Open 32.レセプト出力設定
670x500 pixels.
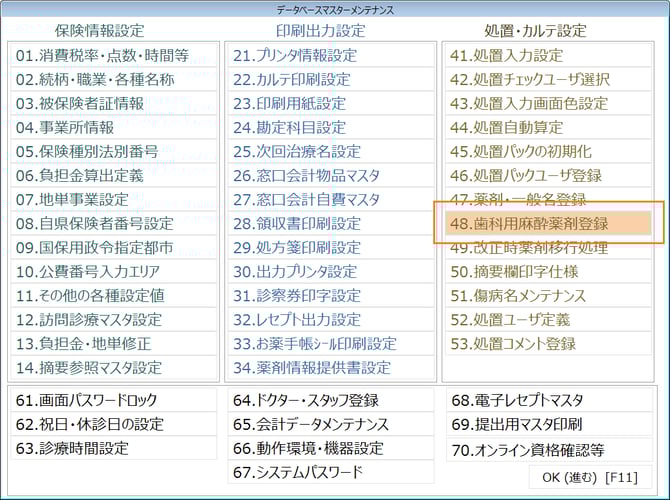click(x=297, y=320)
